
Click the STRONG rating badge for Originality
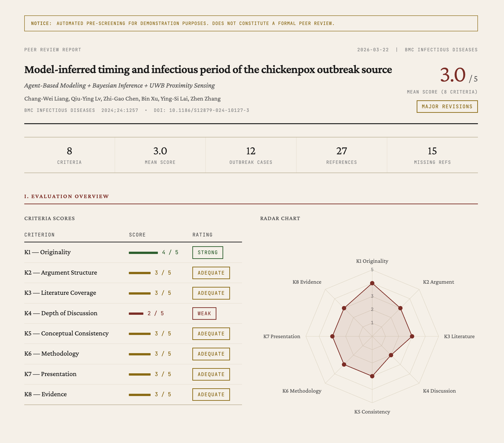pos(207,252)
